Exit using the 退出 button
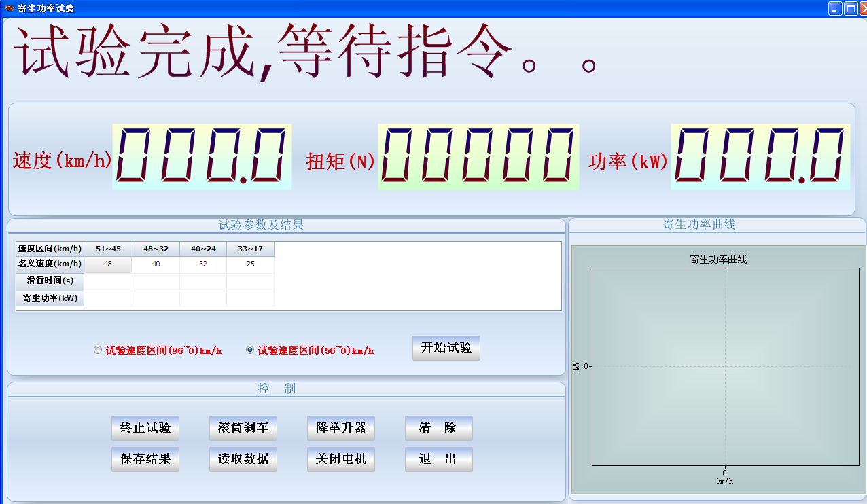Viewport: 867px width, 504px height. pos(438,459)
